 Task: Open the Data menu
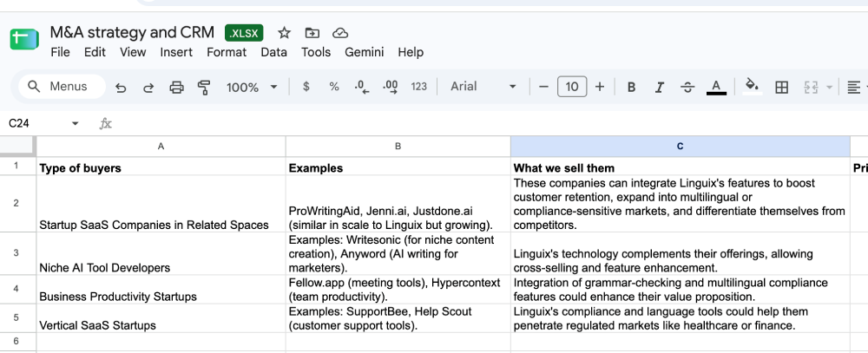coord(273,52)
